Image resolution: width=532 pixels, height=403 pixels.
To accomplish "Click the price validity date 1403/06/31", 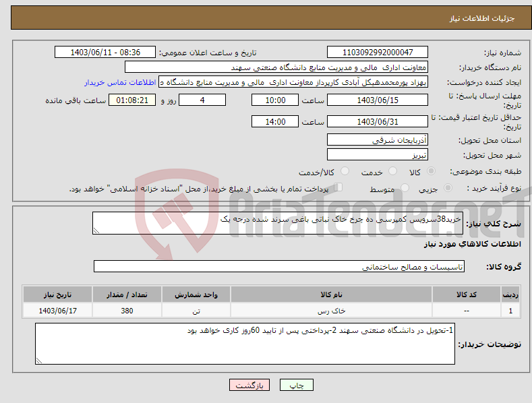I will pyautogui.click(x=378, y=121).
